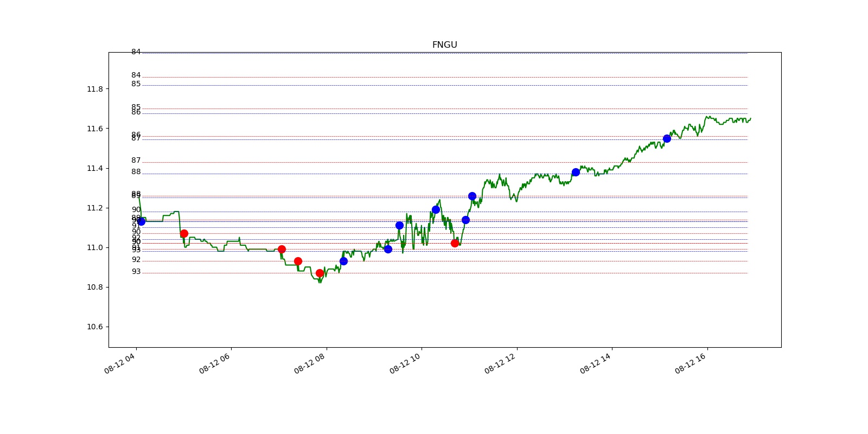Click the 08-12 12 x-axis label
The image size is (868, 434).
pos(500,363)
